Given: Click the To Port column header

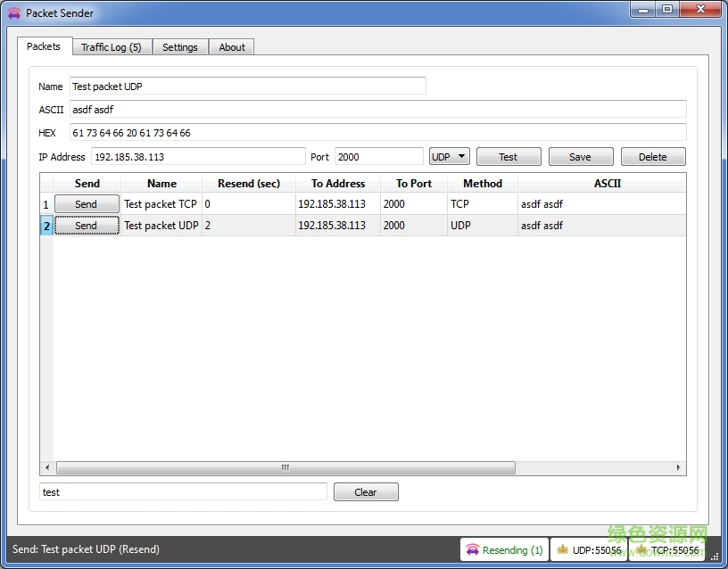Looking at the screenshot, I should tap(414, 184).
